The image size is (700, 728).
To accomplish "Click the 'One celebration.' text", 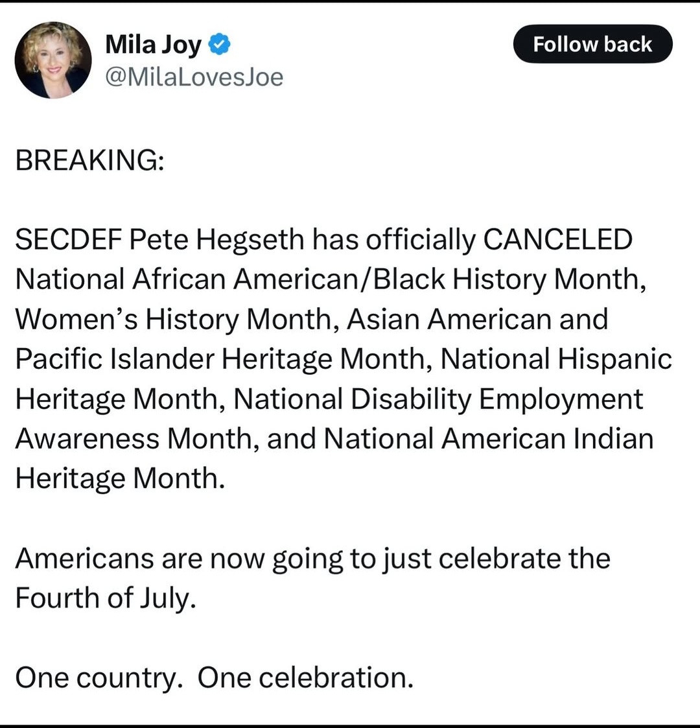I will click(305, 677).
